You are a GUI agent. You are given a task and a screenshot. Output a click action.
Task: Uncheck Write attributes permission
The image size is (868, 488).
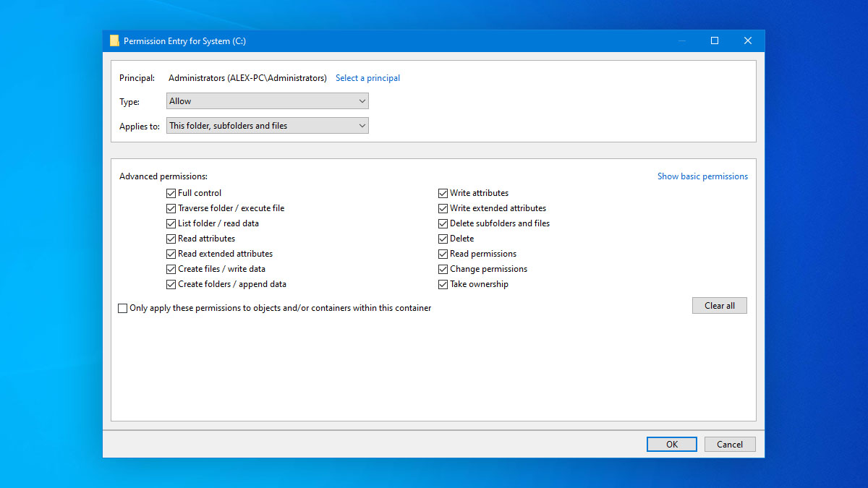tap(443, 193)
